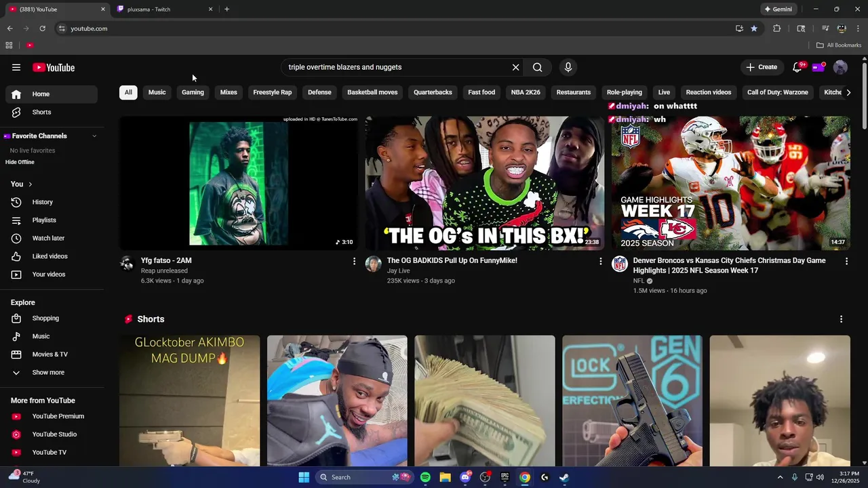This screenshot has height=488, width=868.
Task: Open the YouTube hamburger guide menu
Action: [x=16, y=67]
